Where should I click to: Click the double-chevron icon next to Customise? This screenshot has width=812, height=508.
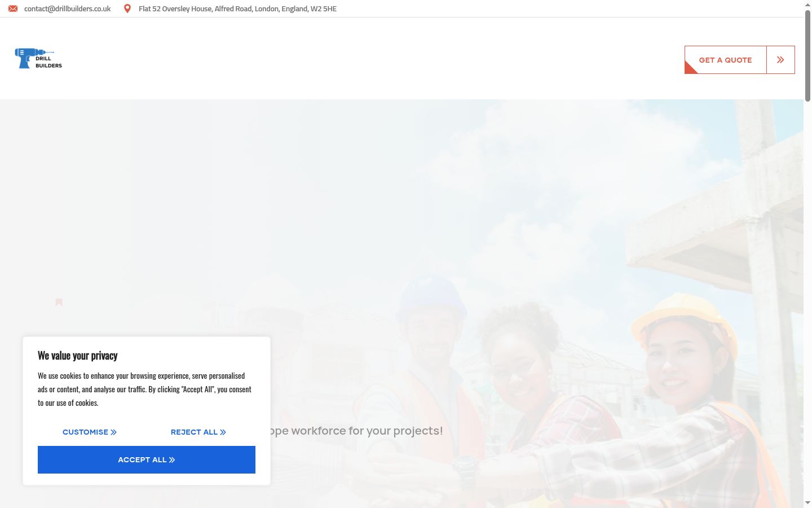coord(113,432)
